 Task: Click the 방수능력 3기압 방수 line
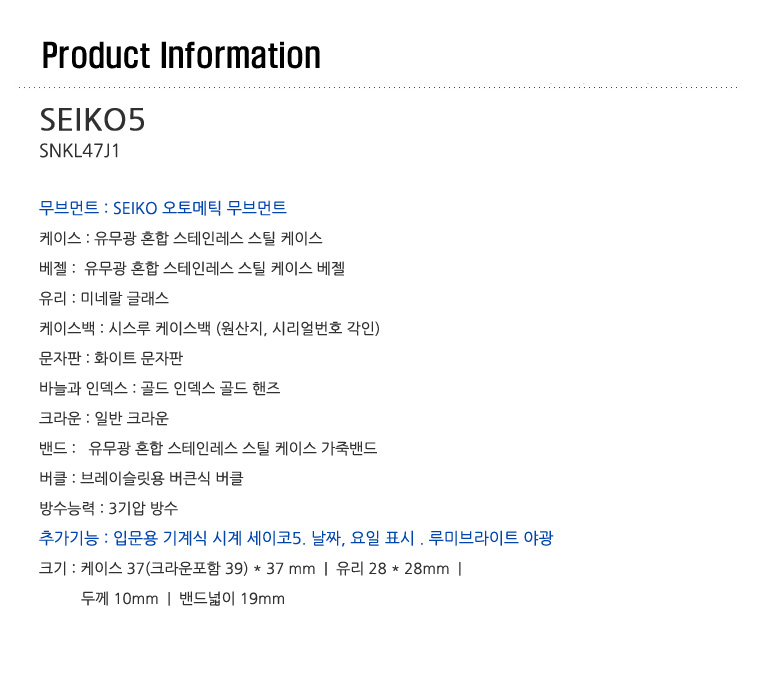(x=109, y=509)
